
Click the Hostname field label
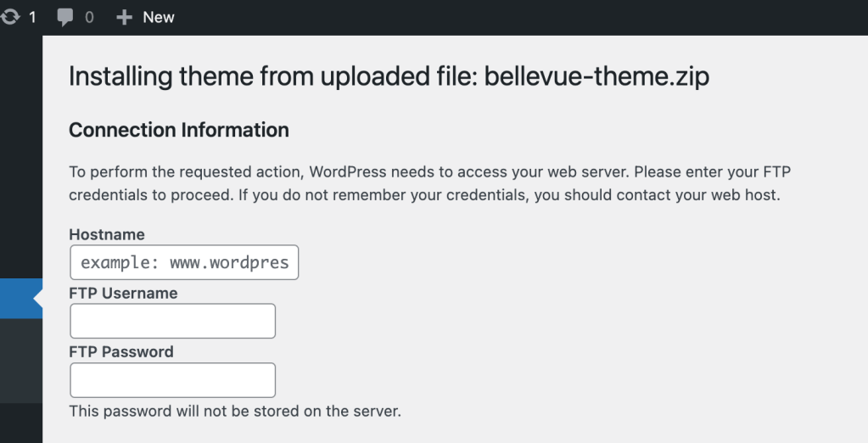pyautogui.click(x=107, y=234)
